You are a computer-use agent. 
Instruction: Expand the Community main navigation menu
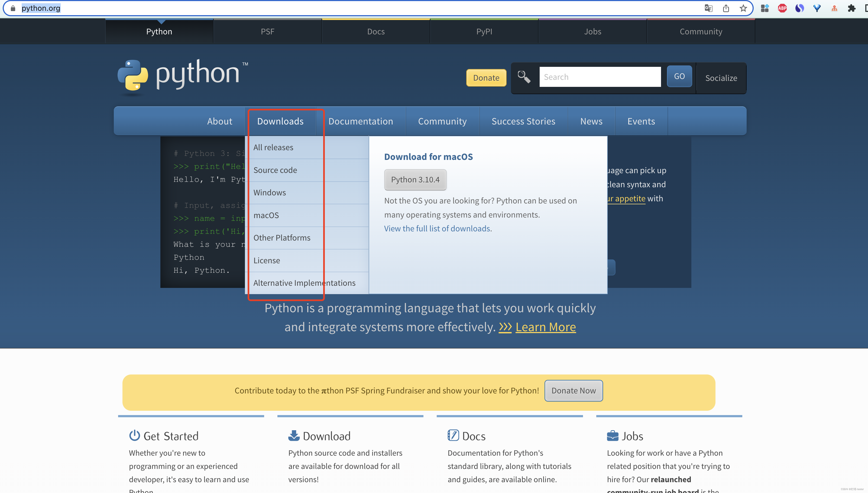442,121
